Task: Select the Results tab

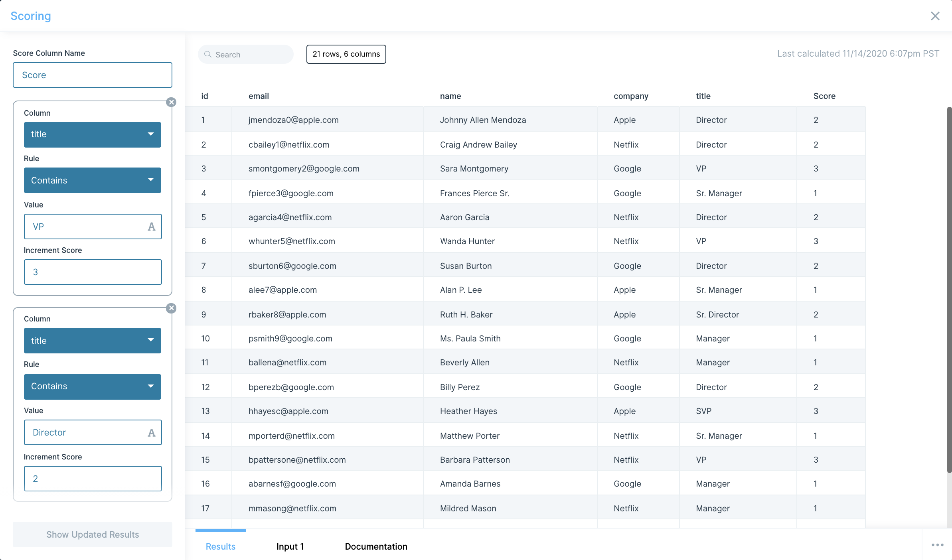Action: click(x=220, y=546)
